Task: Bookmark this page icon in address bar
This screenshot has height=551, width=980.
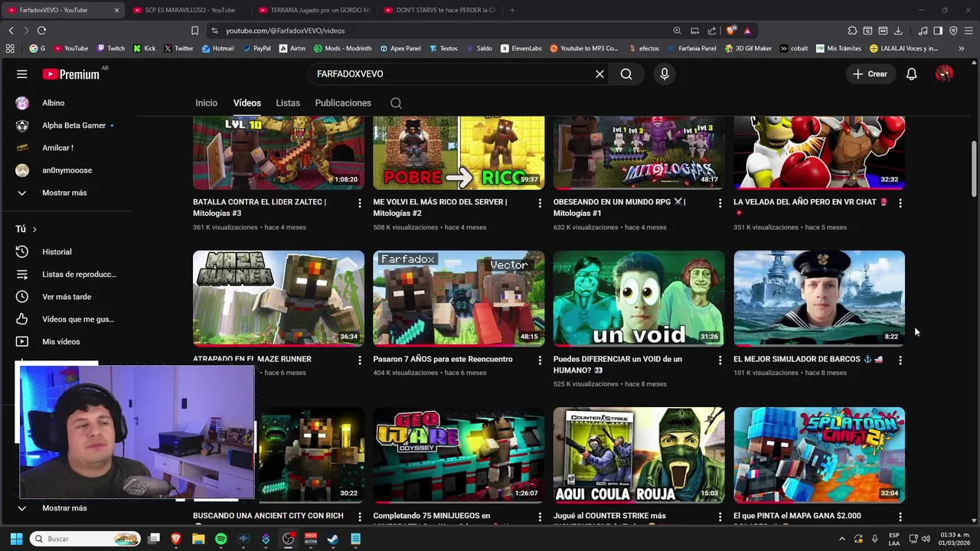Action: tap(194, 31)
